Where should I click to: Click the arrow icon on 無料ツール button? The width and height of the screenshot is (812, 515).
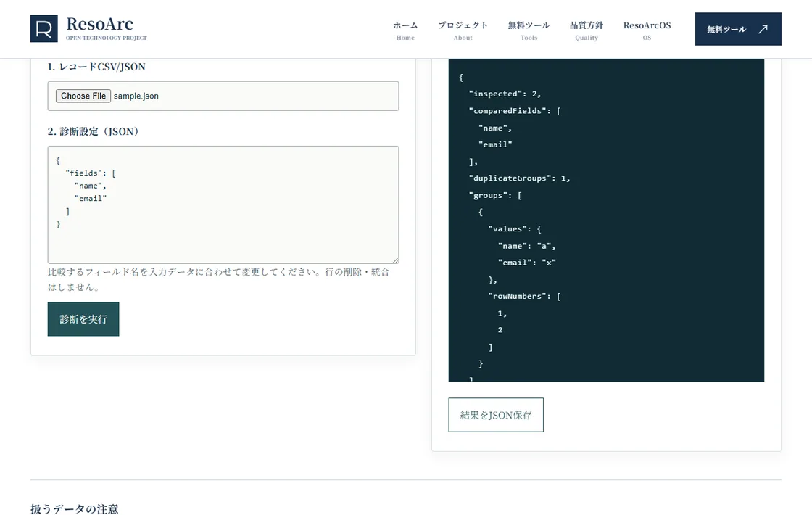(x=763, y=29)
